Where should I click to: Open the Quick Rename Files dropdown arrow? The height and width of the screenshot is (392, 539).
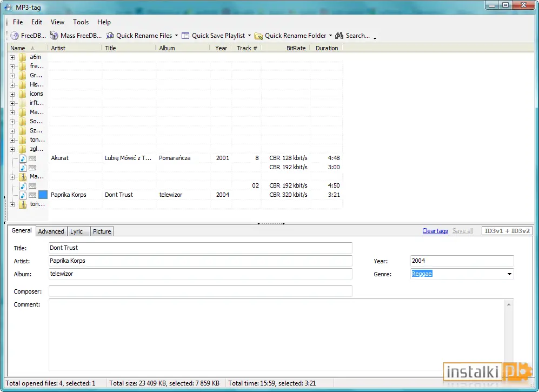coord(176,36)
